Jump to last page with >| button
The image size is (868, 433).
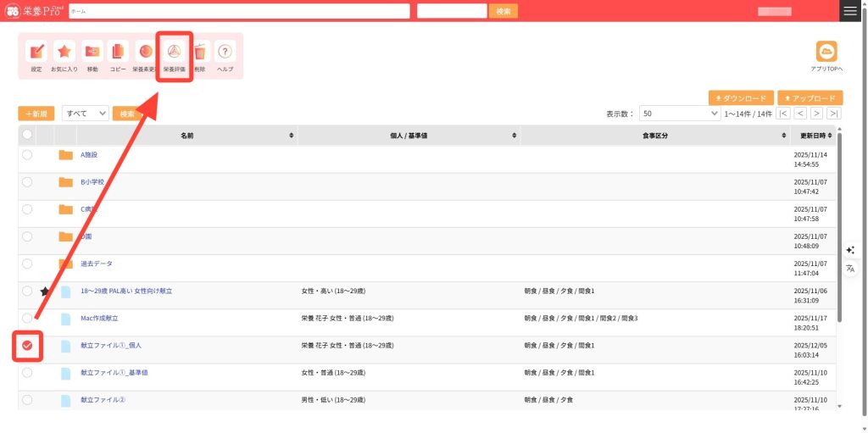[834, 113]
